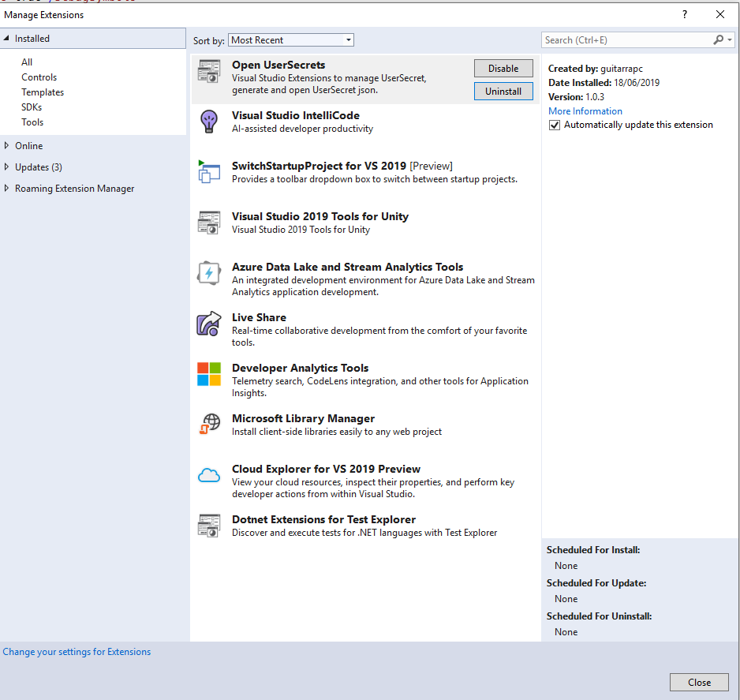This screenshot has height=700, width=740.
Task: Click the Date Installed 18/06/2019 text
Action: coord(604,83)
